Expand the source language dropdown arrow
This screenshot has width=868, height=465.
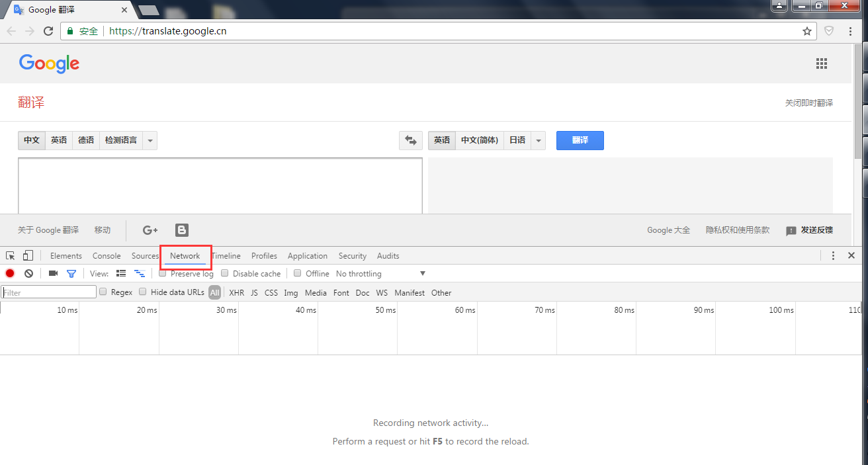[x=150, y=140]
